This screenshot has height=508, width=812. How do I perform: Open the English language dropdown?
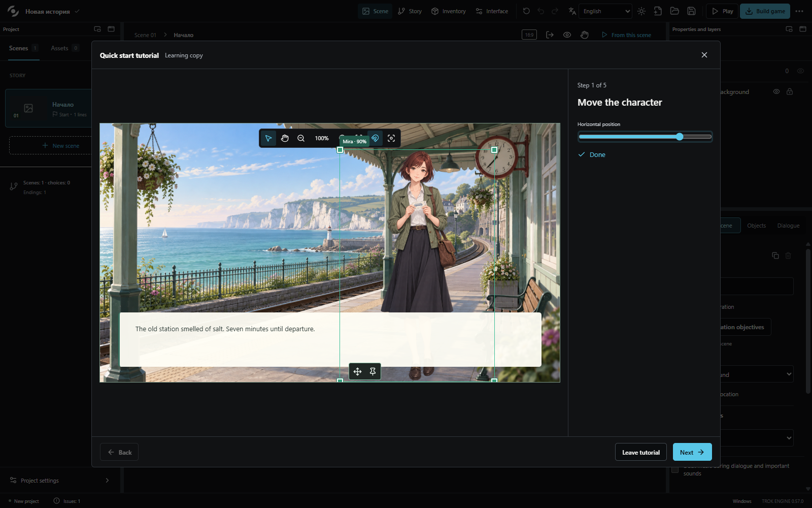pyautogui.click(x=606, y=11)
